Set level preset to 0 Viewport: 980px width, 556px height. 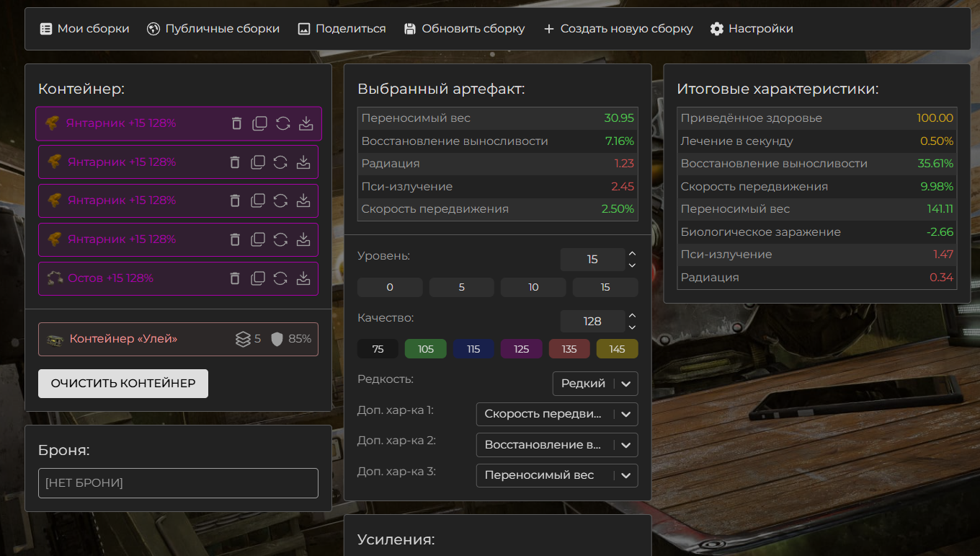coord(390,287)
